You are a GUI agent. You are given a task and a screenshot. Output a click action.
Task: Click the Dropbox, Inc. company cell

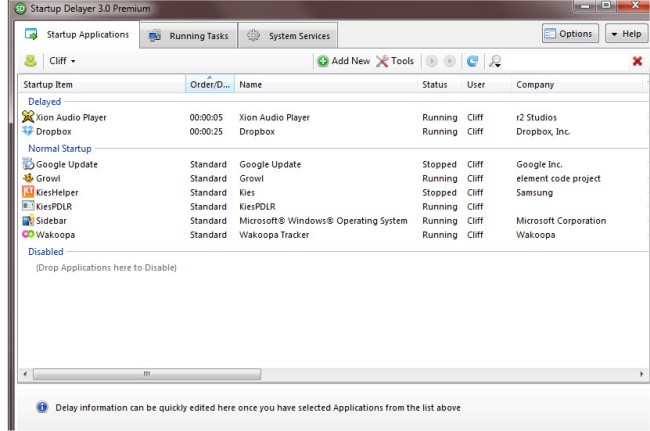543,131
